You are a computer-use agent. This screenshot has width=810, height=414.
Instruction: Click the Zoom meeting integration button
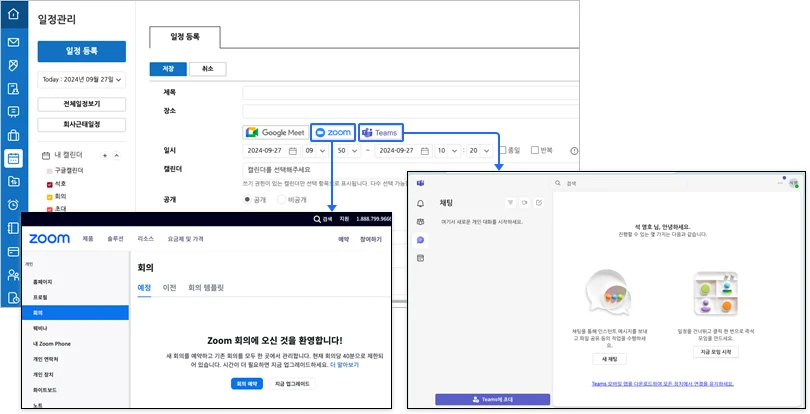pos(332,132)
